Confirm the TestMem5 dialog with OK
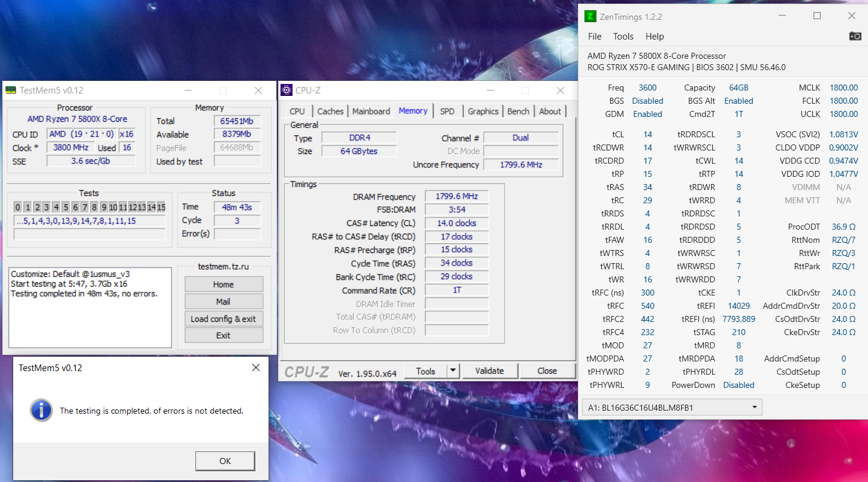The height and width of the screenshot is (482, 868). click(x=225, y=461)
